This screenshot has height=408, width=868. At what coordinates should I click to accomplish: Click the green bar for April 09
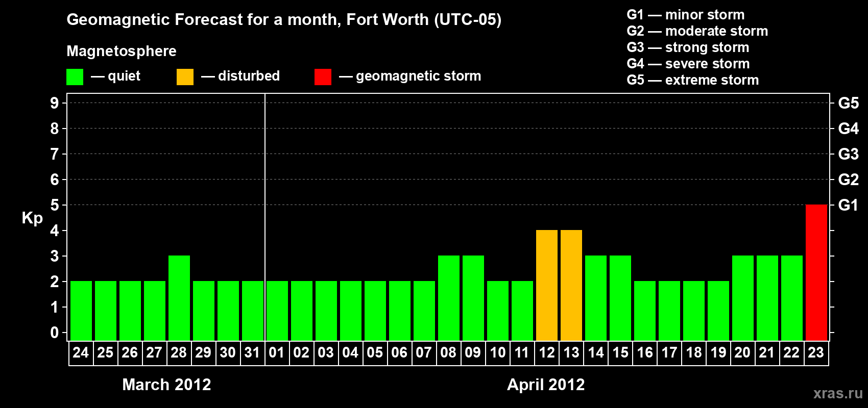click(x=473, y=298)
